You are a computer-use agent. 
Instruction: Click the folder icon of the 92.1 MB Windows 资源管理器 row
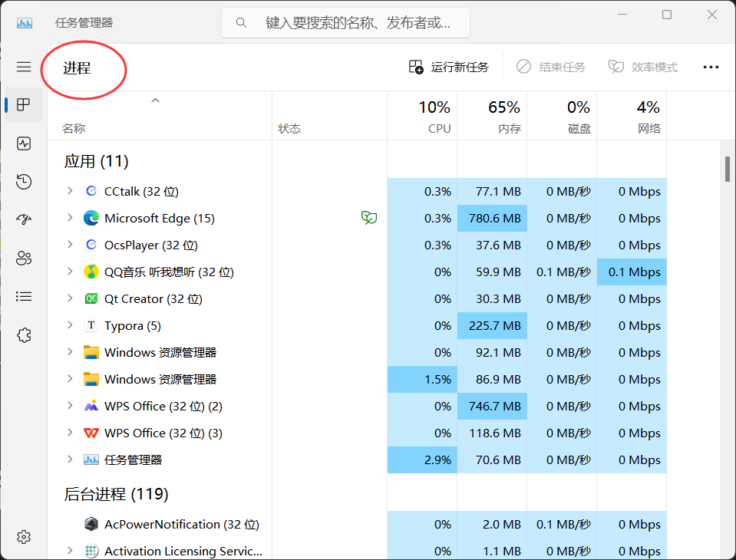click(91, 352)
